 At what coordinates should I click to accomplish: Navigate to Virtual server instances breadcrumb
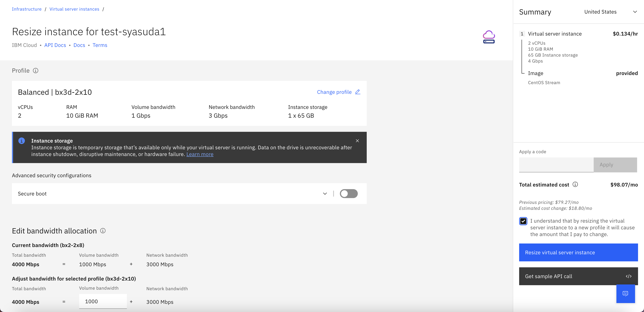click(x=74, y=9)
